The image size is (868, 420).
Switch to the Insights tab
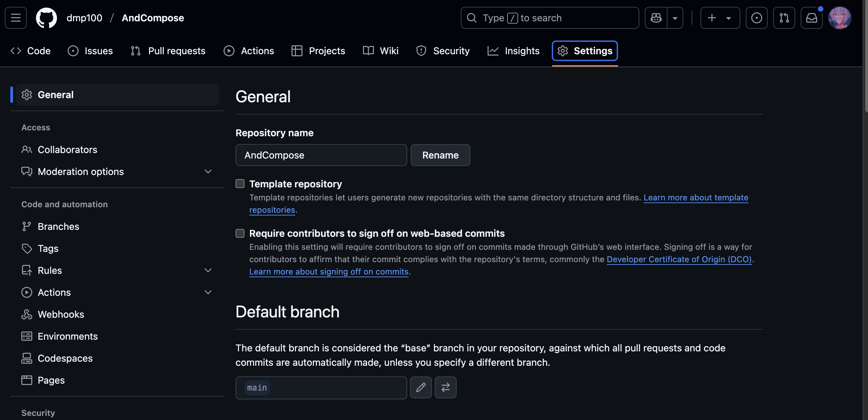pos(514,51)
